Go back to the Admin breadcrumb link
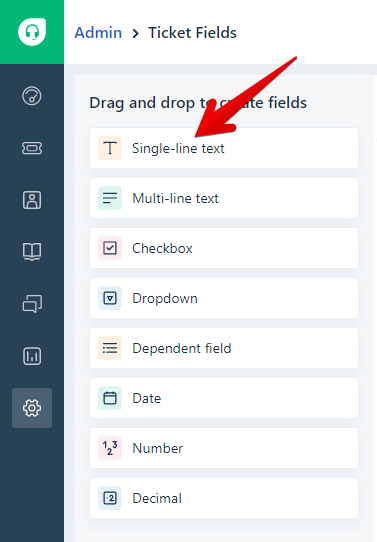The width and height of the screenshot is (377, 542). click(98, 33)
